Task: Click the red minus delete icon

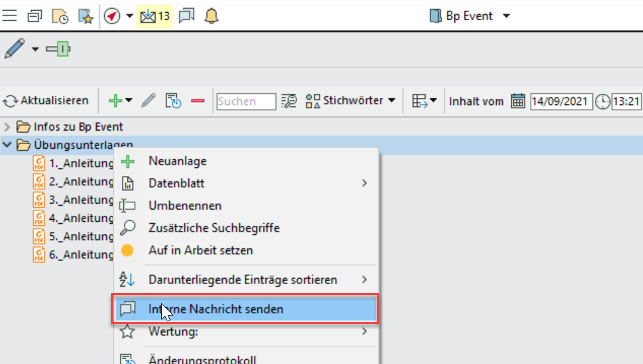Action: (x=198, y=101)
